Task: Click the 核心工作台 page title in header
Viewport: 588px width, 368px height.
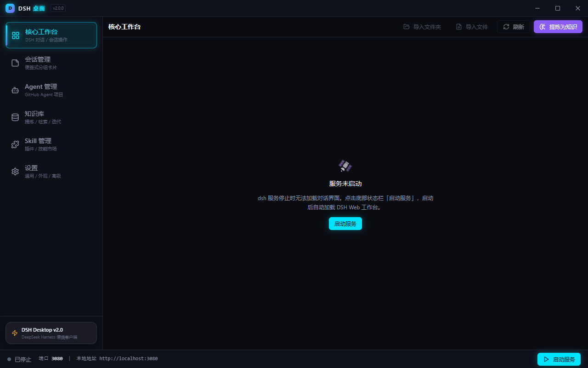Action: pos(124,27)
